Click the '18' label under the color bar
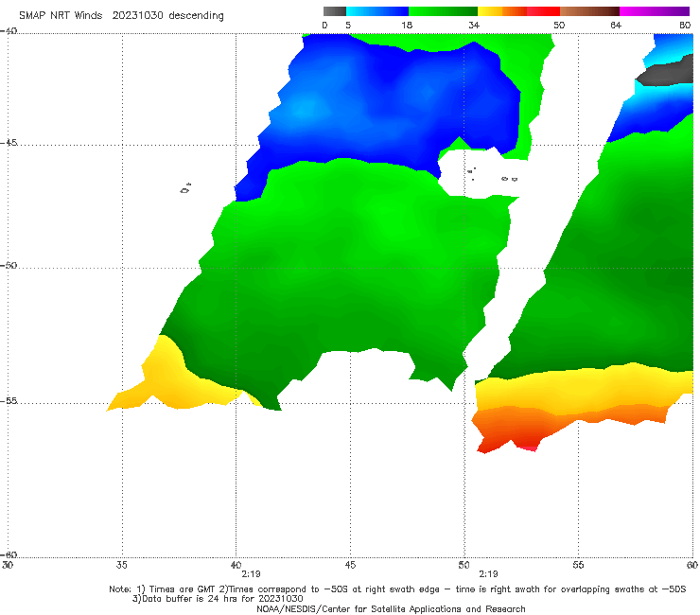Screen dimensions: 700x615 click(x=407, y=26)
